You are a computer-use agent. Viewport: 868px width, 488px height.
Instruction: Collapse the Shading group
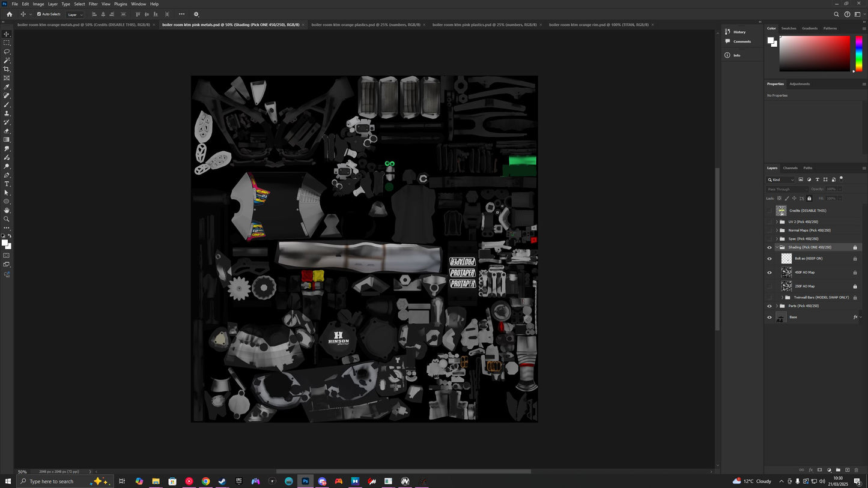tap(777, 247)
